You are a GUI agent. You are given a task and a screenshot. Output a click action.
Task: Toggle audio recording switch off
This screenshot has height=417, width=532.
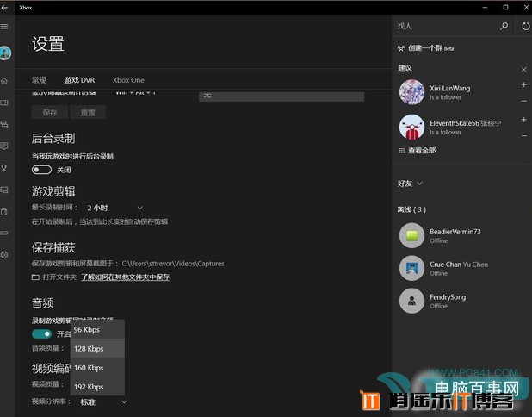(x=41, y=333)
